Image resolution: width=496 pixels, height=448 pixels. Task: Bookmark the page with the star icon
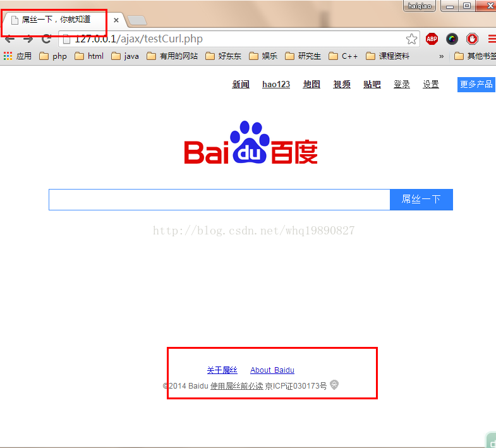[x=411, y=39]
